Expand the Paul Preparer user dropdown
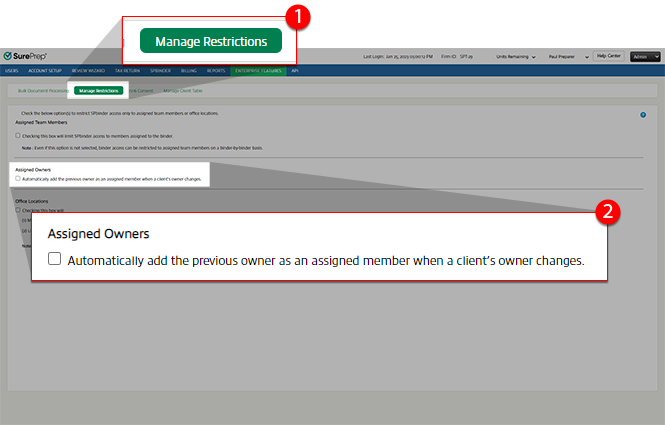Screen dimensions: 665x425 pyautogui.click(x=569, y=57)
